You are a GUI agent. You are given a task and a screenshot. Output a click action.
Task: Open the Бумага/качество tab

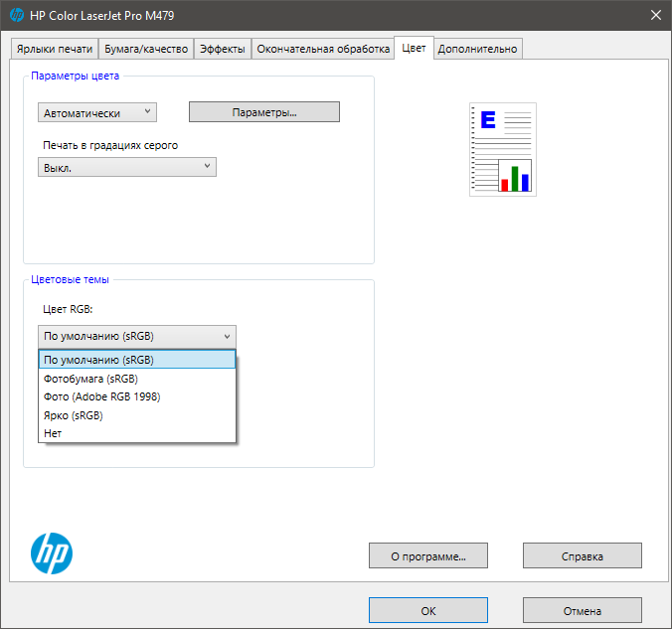click(146, 49)
